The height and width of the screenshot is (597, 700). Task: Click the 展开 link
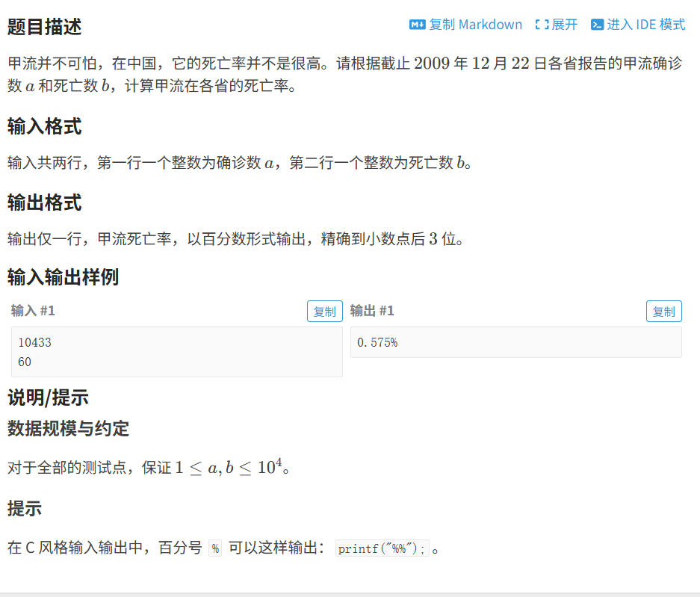[x=557, y=25]
